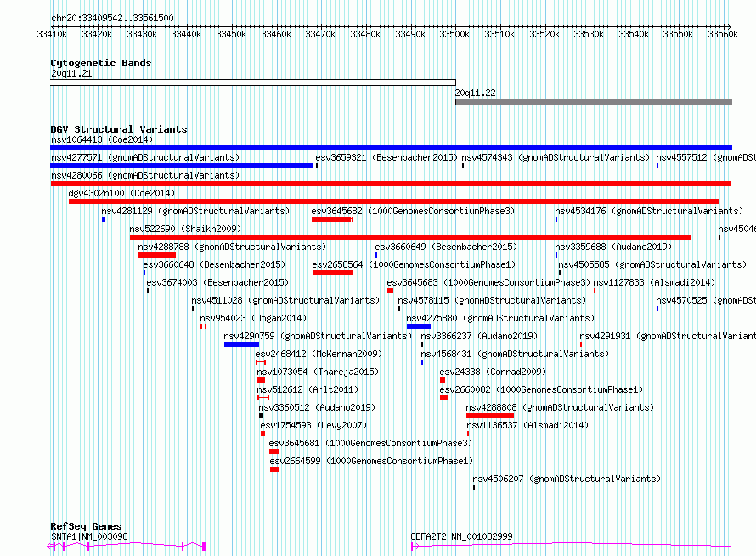Image resolution: width=756 pixels, height=556 pixels.
Task: Click nsv3366237 (Audano2019) label
Action: click(479, 337)
